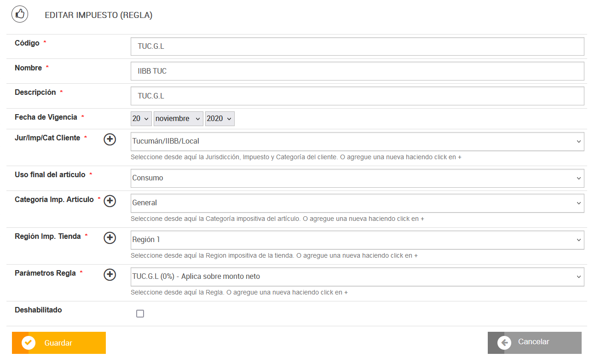Open the year dropdown showing 2020

[220, 119]
